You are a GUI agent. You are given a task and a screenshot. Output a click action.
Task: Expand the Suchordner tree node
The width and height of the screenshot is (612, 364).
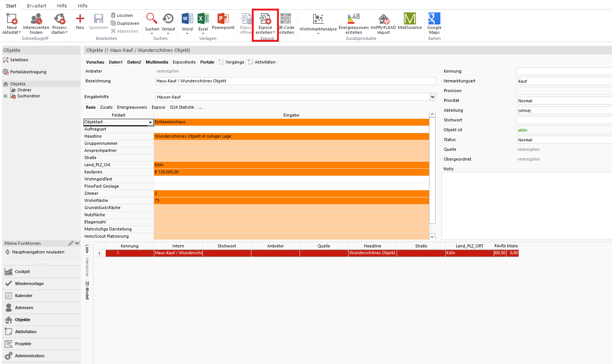click(5, 96)
